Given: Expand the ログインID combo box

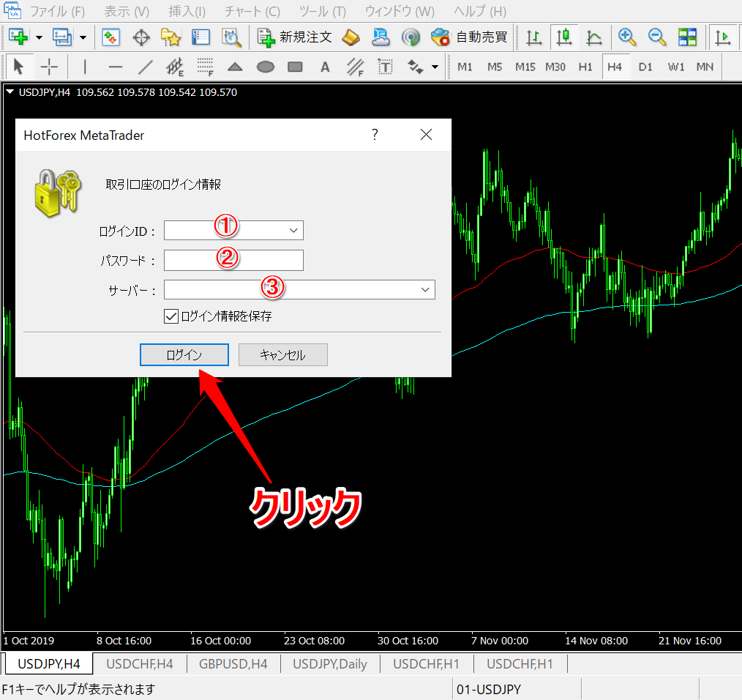Looking at the screenshot, I should (x=293, y=231).
